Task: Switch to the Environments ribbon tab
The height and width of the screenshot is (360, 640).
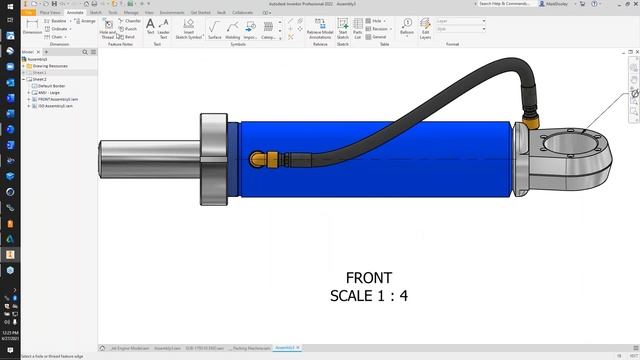Action: pos(172,13)
